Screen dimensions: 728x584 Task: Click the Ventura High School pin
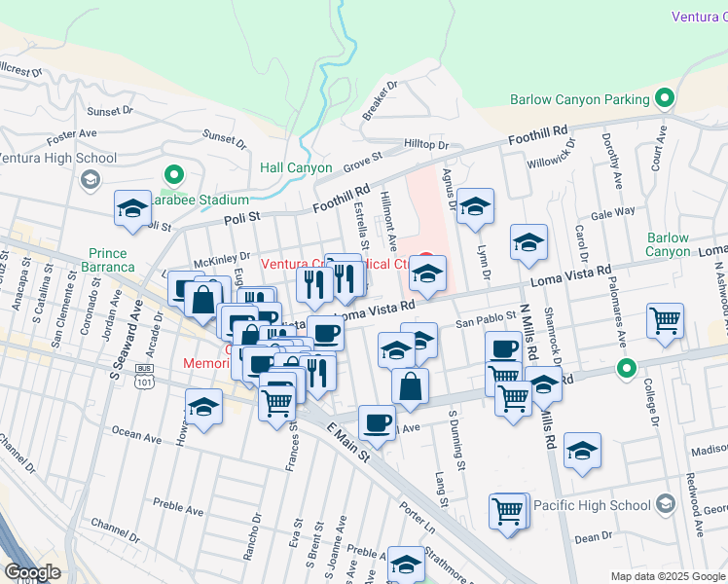pos(91,180)
